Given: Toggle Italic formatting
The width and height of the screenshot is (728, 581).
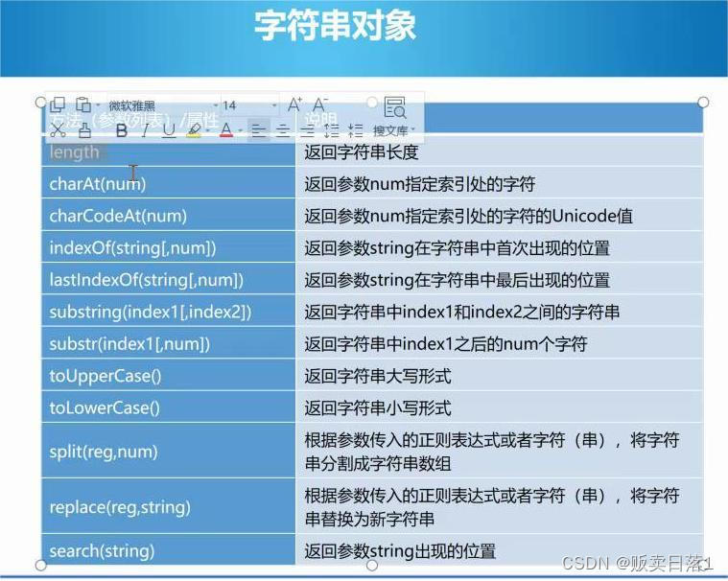Looking at the screenshot, I should coord(146,130).
